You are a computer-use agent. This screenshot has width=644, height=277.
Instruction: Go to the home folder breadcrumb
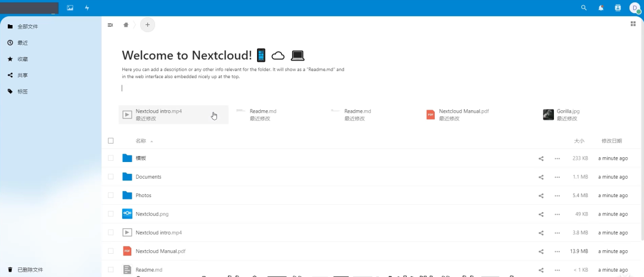126,25
